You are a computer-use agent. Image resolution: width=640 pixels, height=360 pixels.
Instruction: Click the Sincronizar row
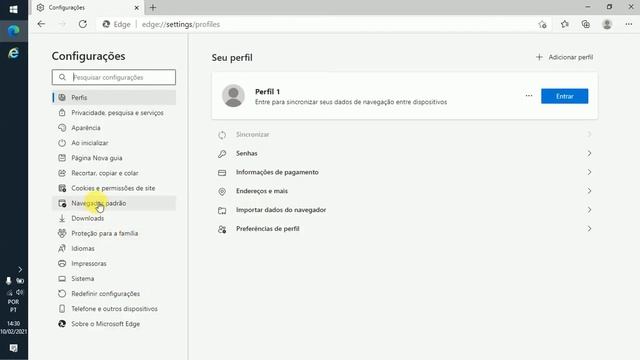[404, 135]
